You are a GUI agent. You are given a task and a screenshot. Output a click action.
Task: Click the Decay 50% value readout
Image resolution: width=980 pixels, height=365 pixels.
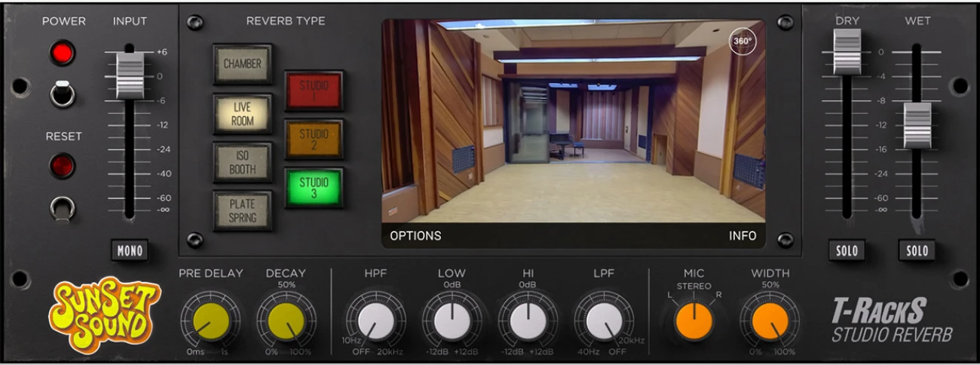coord(286,285)
